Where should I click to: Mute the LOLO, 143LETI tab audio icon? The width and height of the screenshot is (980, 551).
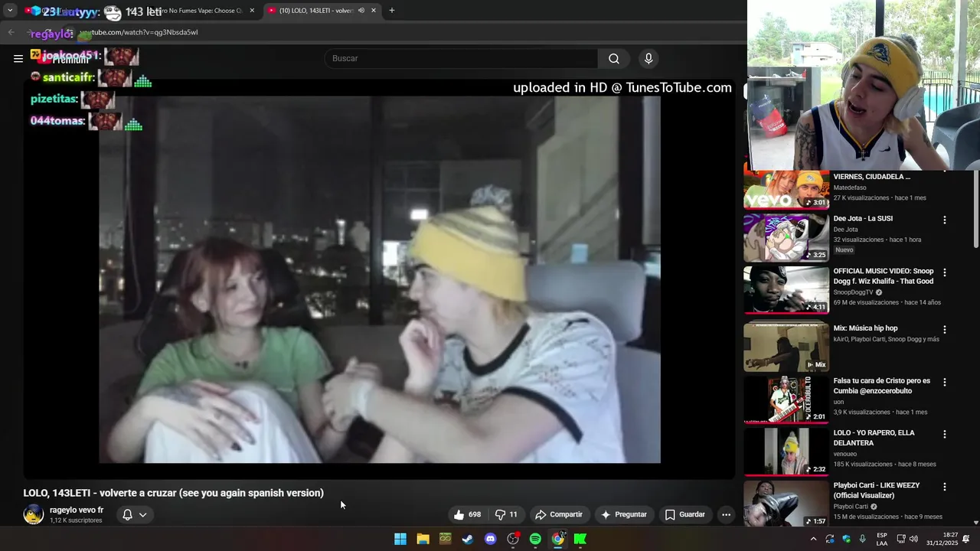(361, 11)
